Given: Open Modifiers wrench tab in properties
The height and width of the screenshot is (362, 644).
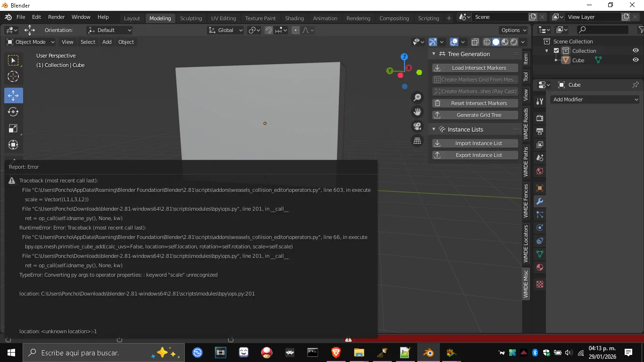Looking at the screenshot, I should (x=540, y=201).
